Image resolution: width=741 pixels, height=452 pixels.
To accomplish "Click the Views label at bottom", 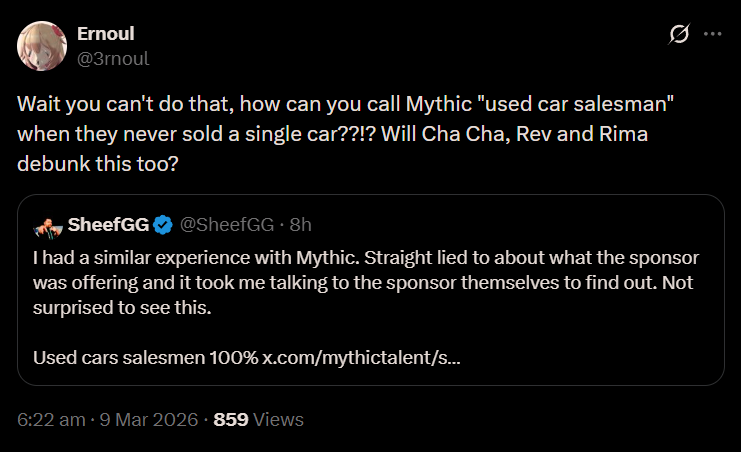I will click(278, 420).
